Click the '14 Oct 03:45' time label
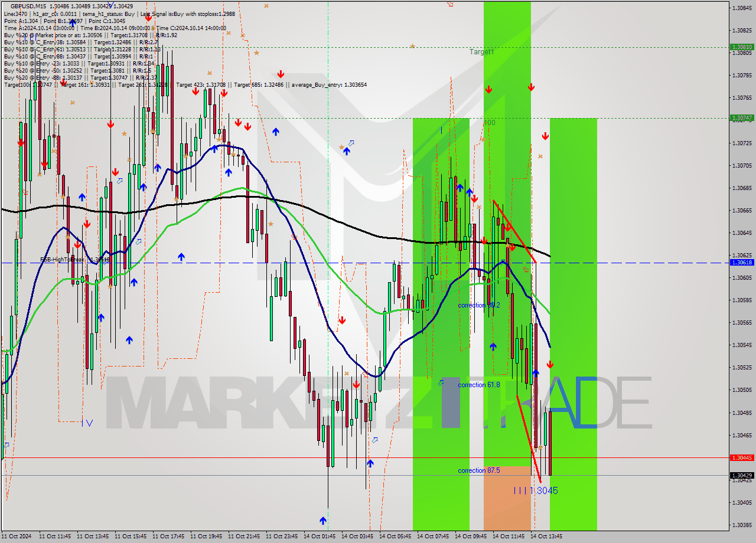The height and width of the screenshot is (543, 756). coord(357,537)
